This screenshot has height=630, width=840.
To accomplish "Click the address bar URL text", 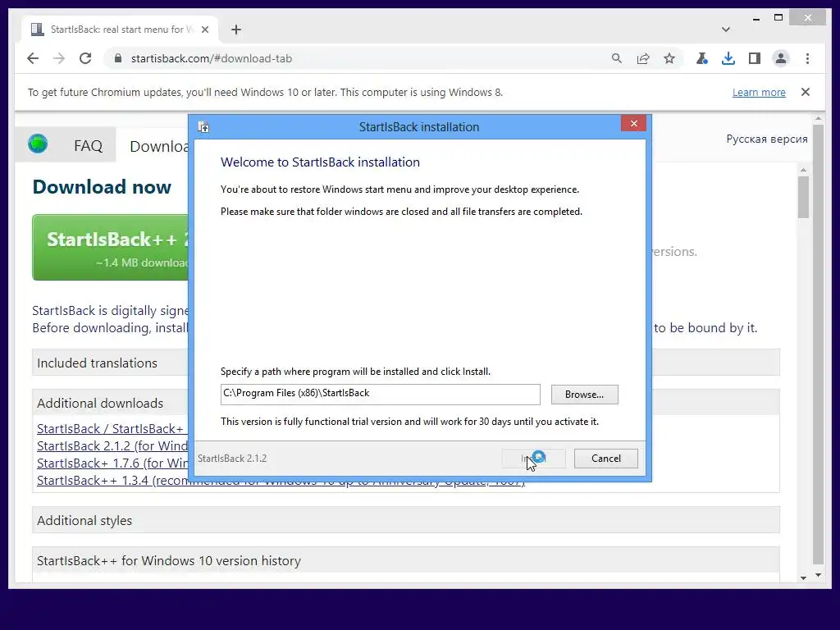I will tap(212, 58).
